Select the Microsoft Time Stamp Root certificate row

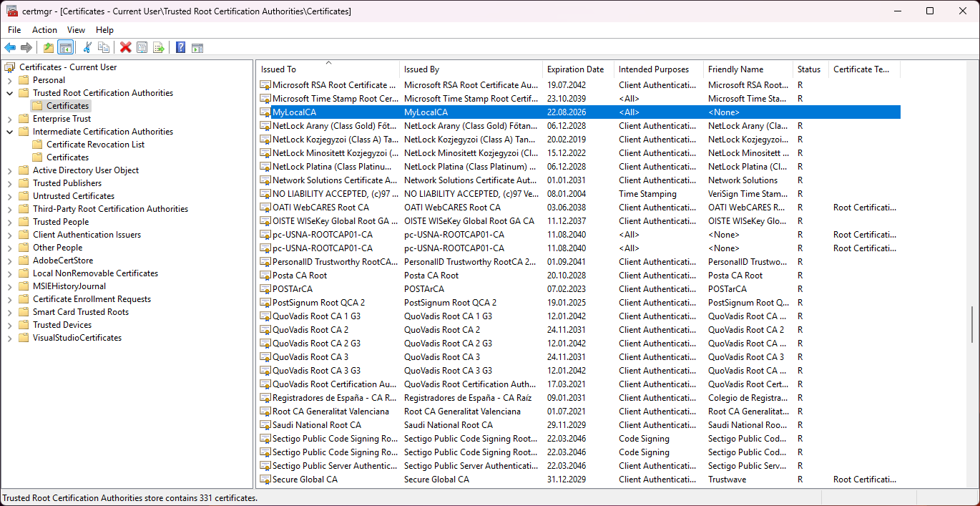click(579, 99)
